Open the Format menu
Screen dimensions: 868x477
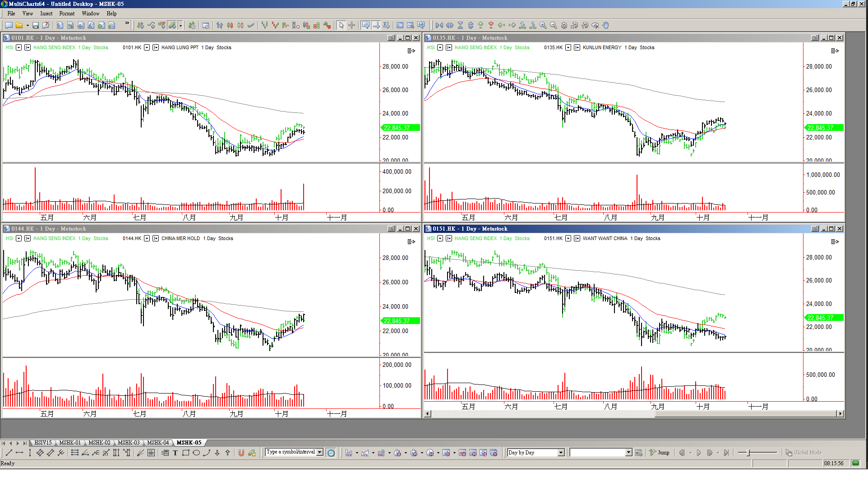coord(67,14)
